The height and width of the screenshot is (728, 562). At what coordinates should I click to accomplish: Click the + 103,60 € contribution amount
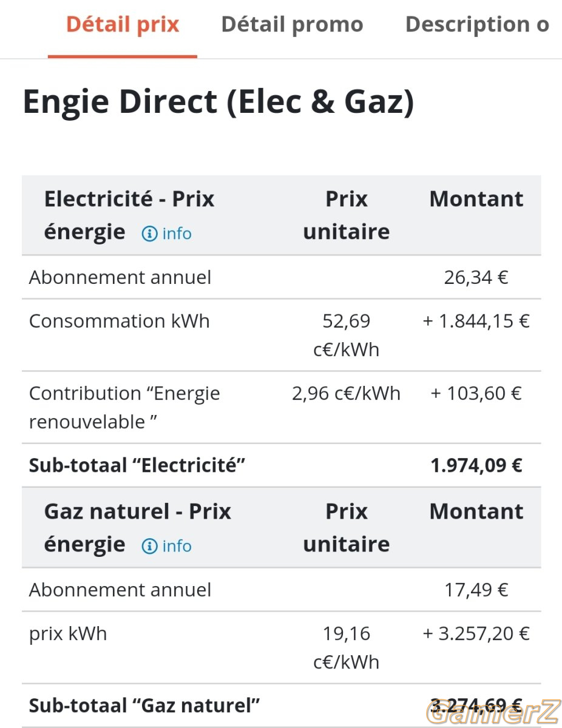476,393
